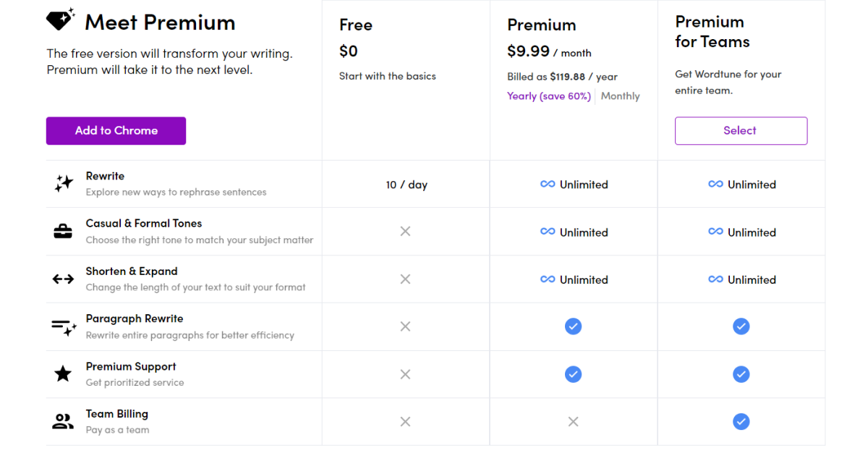868x456 pixels.
Task: Click the Team Billing checkmark under Premium for Teams
Action: click(741, 421)
